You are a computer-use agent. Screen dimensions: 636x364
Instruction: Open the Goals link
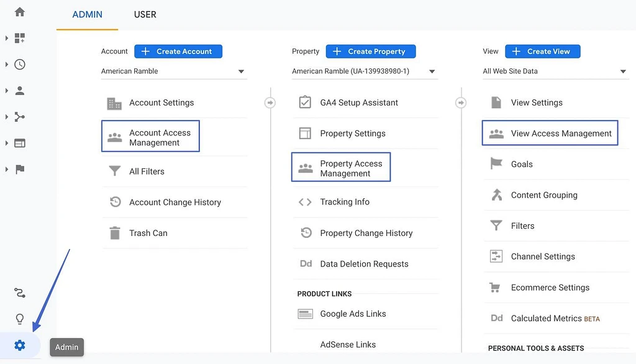(522, 165)
